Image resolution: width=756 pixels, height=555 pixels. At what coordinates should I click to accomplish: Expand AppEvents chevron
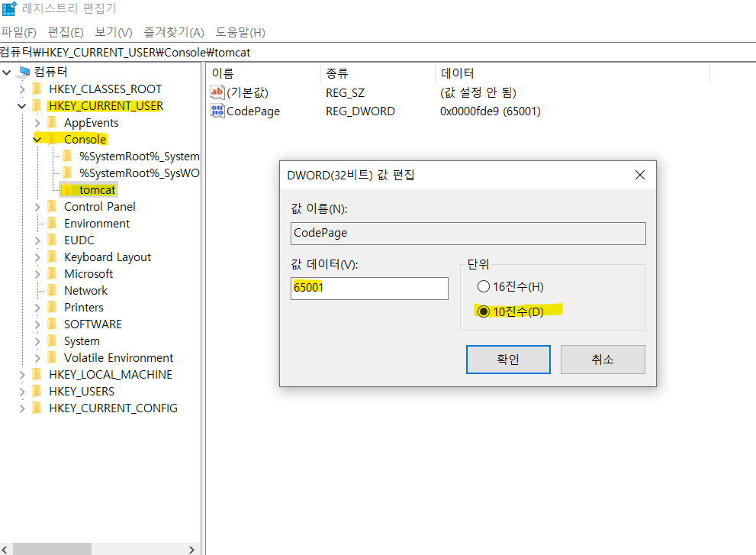(37, 123)
